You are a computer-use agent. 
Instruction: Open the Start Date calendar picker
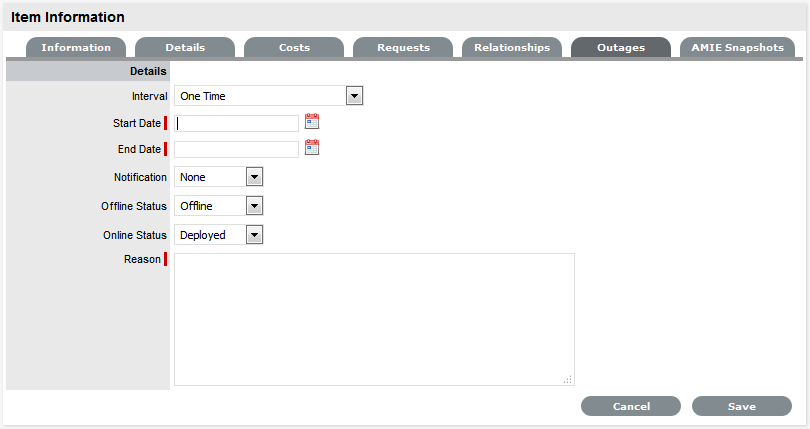[312, 122]
